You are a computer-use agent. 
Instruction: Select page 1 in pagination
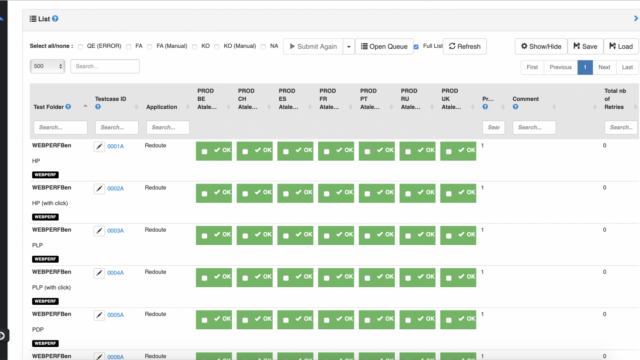pyautogui.click(x=585, y=67)
